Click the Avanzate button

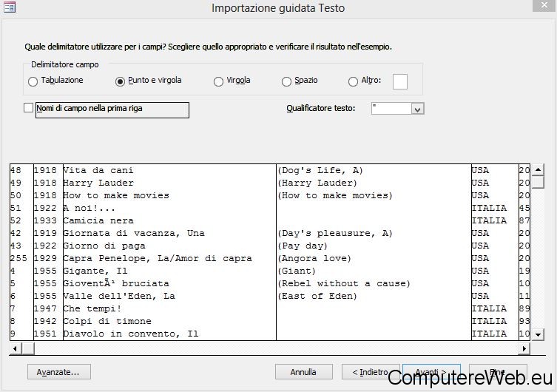(x=59, y=372)
